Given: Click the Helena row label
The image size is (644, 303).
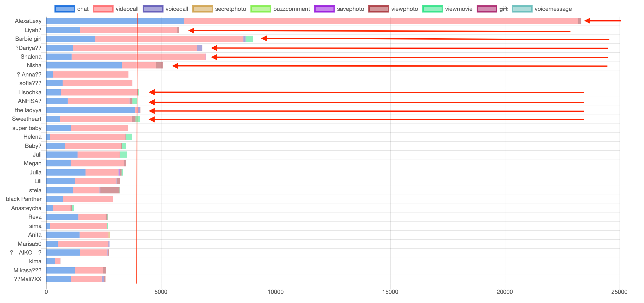Looking at the screenshot, I should click(32, 137).
